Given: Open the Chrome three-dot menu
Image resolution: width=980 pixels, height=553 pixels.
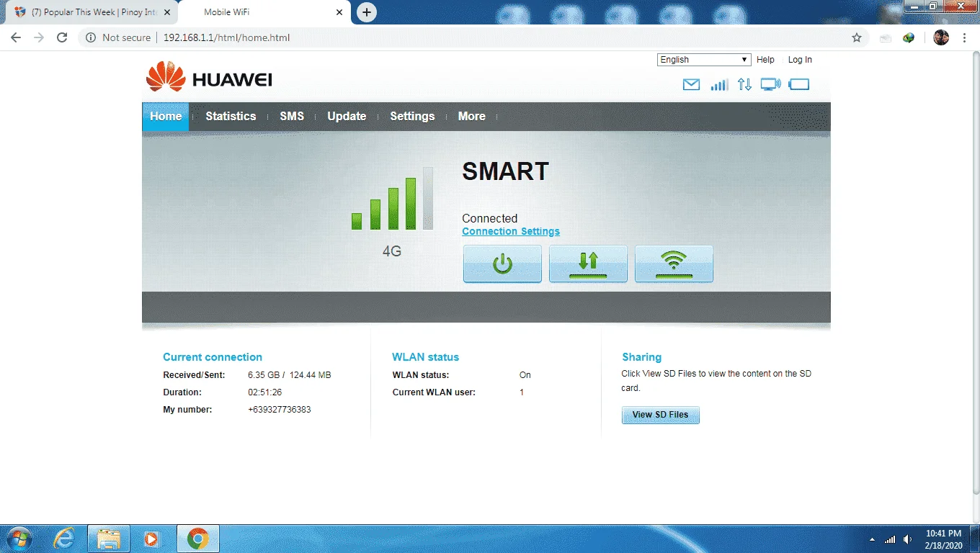Looking at the screenshot, I should tap(964, 37).
